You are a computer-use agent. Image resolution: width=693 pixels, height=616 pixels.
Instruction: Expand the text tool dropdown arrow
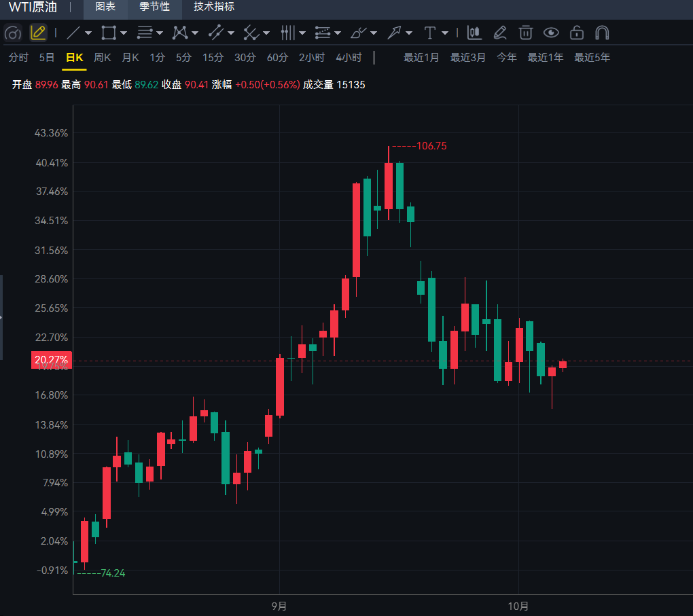445,33
